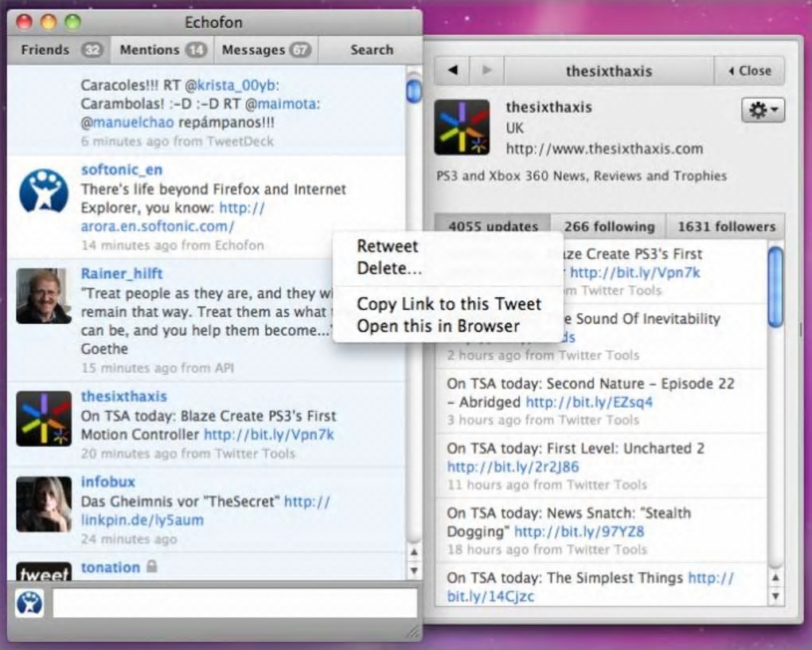Select the 'First Level: Uncharted 2' tweet

click(601, 466)
